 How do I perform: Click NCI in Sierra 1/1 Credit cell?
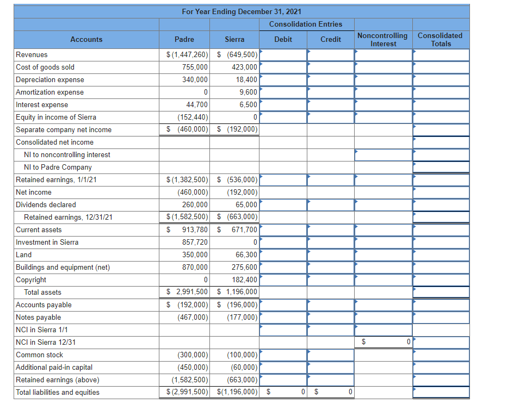[331, 331]
